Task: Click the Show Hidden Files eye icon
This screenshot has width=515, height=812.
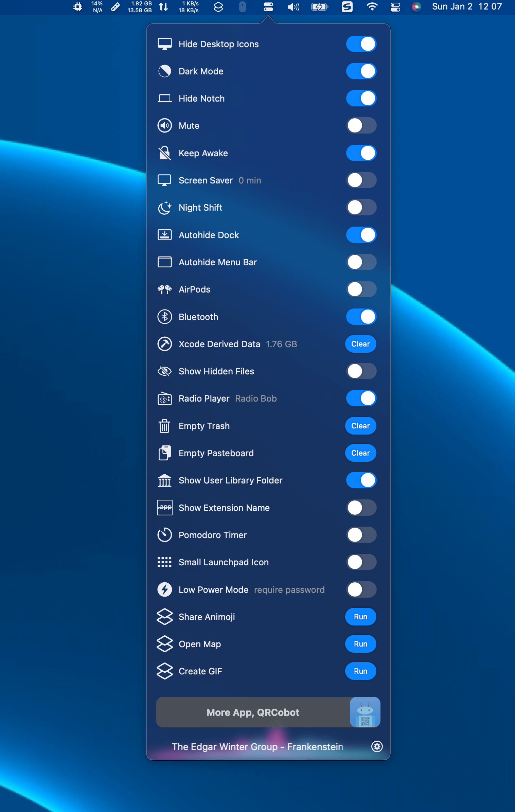Action: click(165, 371)
